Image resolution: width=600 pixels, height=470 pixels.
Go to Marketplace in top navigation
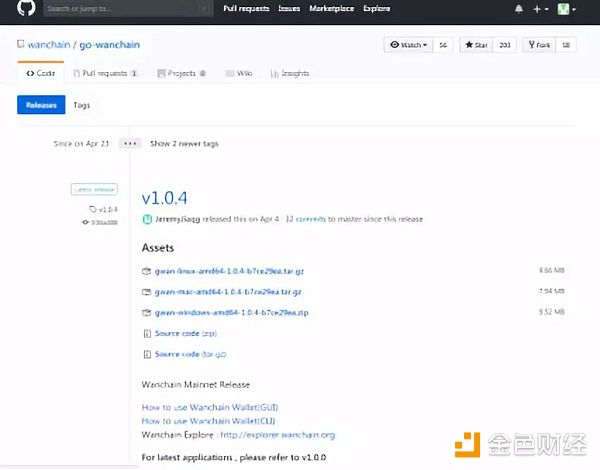[x=331, y=8]
